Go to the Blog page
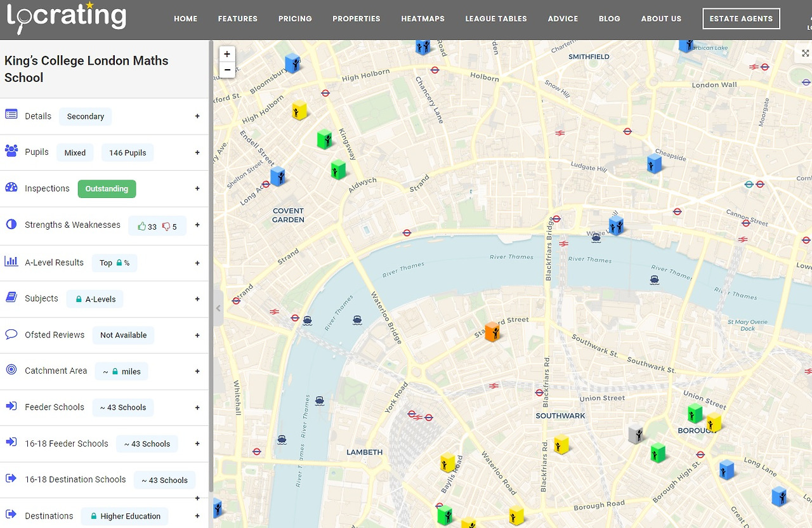The image size is (812, 528). click(x=610, y=18)
